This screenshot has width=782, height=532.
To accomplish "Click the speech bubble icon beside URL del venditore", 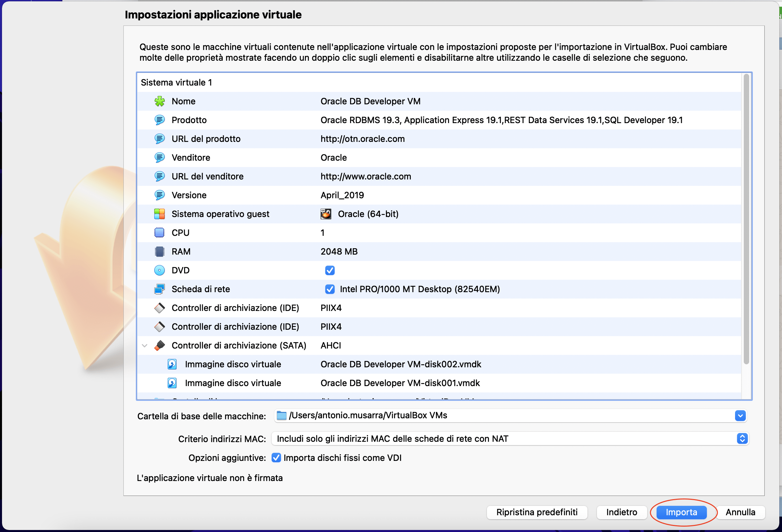I will pos(160,176).
